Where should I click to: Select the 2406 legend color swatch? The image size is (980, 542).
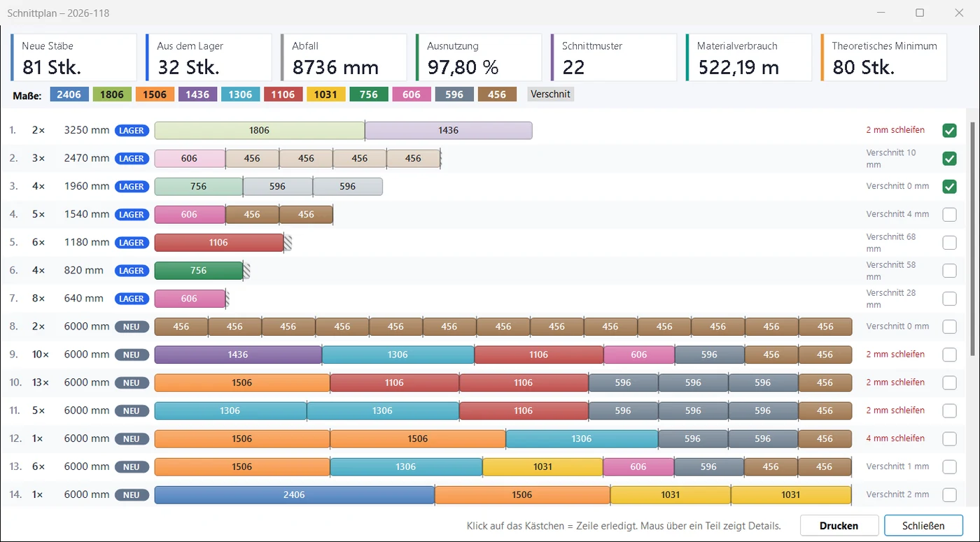click(69, 94)
